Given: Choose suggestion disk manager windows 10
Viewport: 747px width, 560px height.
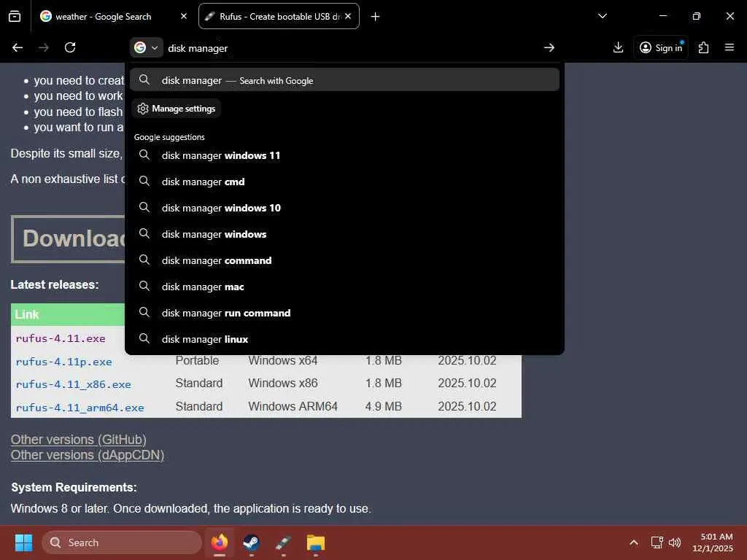Looking at the screenshot, I should click(344, 208).
